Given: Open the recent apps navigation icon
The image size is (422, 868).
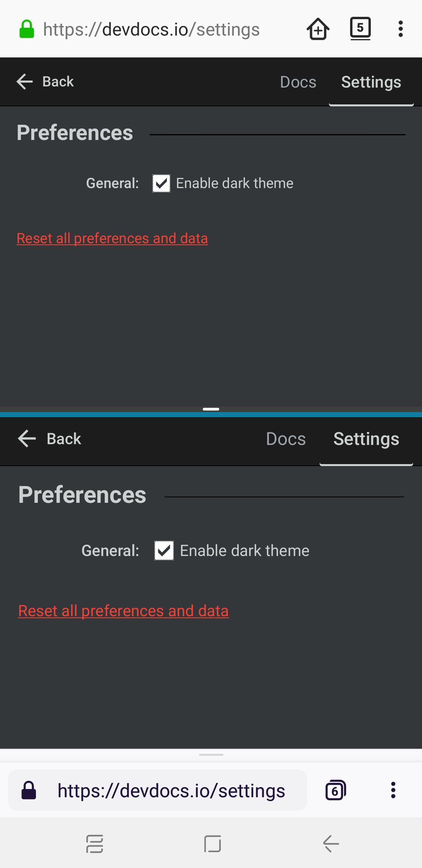Looking at the screenshot, I should pyautogui.click(x=95, y=843).
